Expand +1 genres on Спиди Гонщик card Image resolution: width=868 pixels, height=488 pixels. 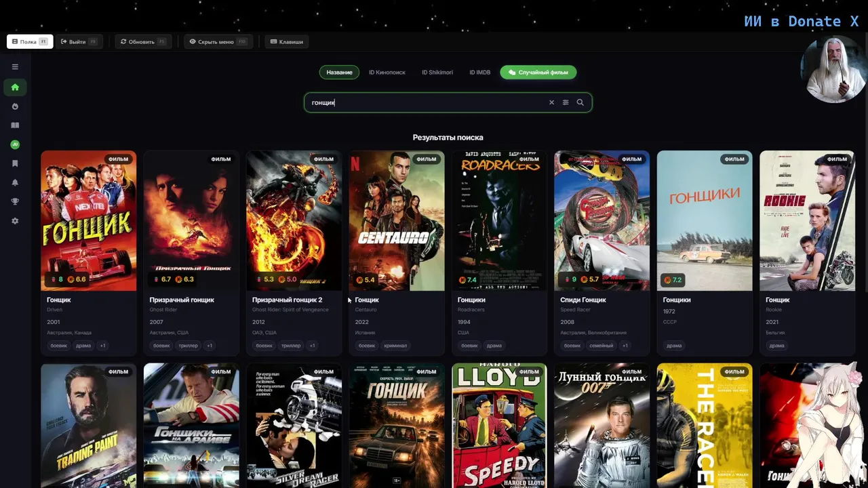[625, 346]
